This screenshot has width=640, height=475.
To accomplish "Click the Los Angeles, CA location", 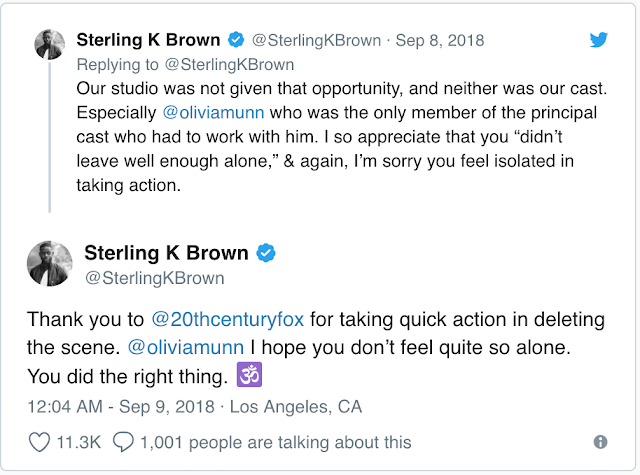I will pos(296,406).
